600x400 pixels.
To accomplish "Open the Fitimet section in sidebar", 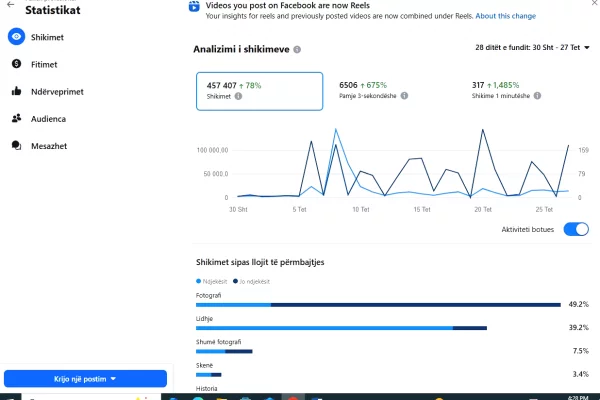I will pos(44,63).
